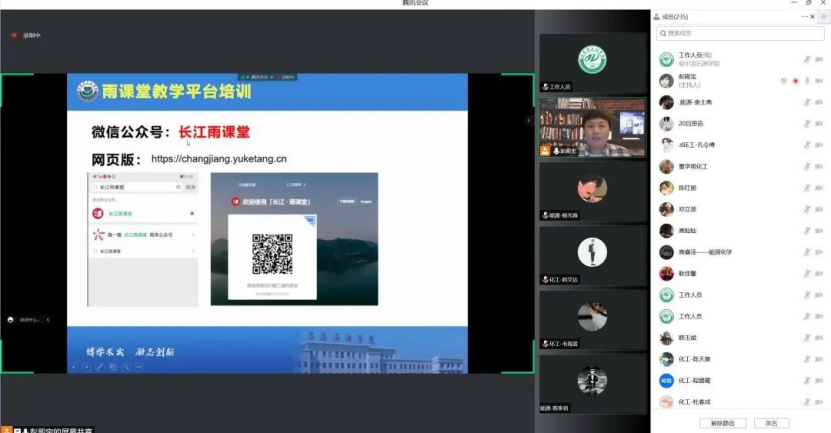Click next slide arrow in slide controls
The image size is (831, 433).
pos(86,367)
